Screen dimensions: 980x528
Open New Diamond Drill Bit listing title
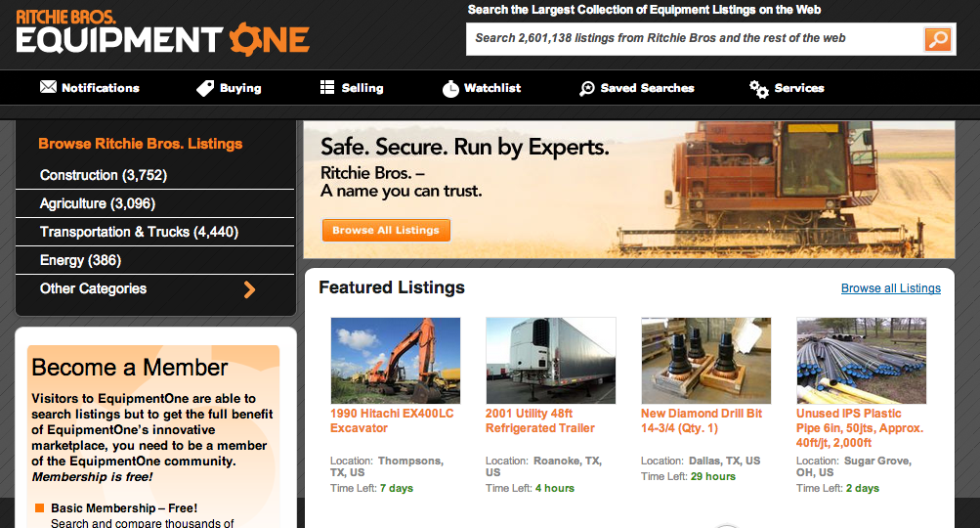702,421
